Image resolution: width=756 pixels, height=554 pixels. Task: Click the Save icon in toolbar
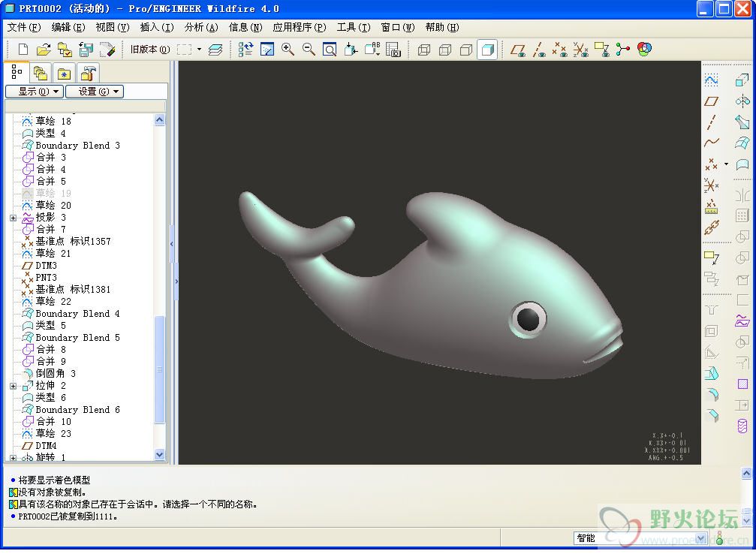pos(86,50)
